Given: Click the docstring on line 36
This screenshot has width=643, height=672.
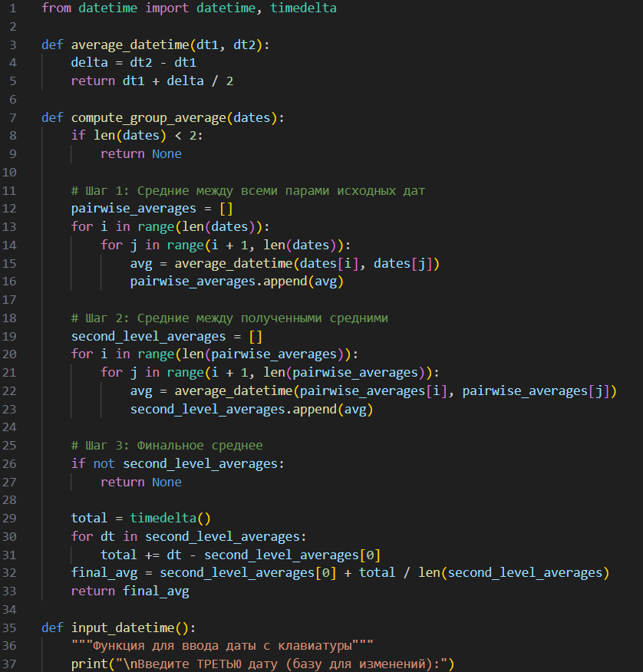Looking at the screenshot, I should pos(222,646).
